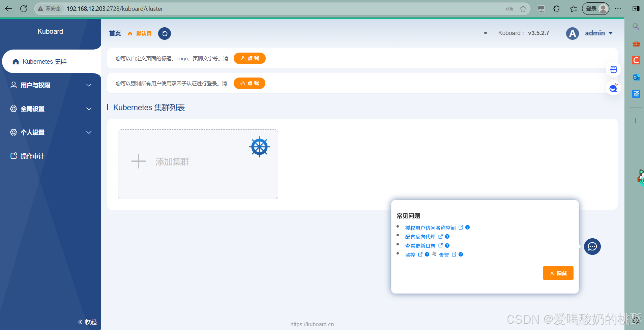Click the plus icon in add cluster card

click(x=138, y=161)
